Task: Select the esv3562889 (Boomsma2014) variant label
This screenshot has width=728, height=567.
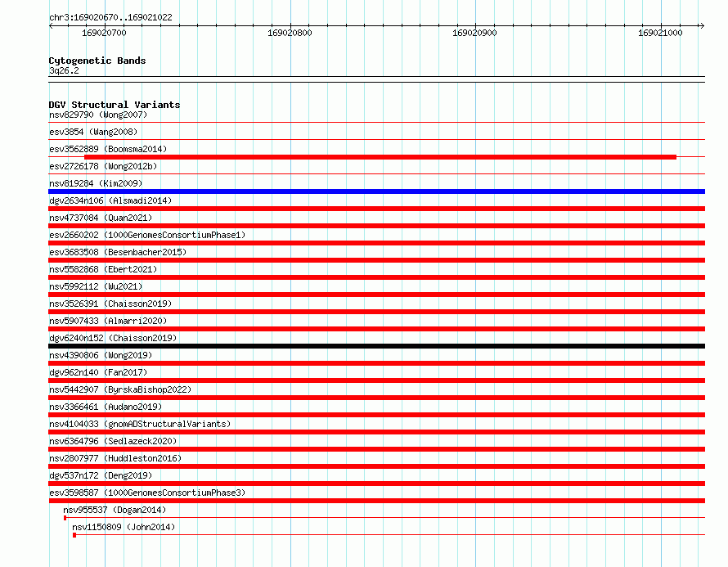Action: [x=108, y=149]
